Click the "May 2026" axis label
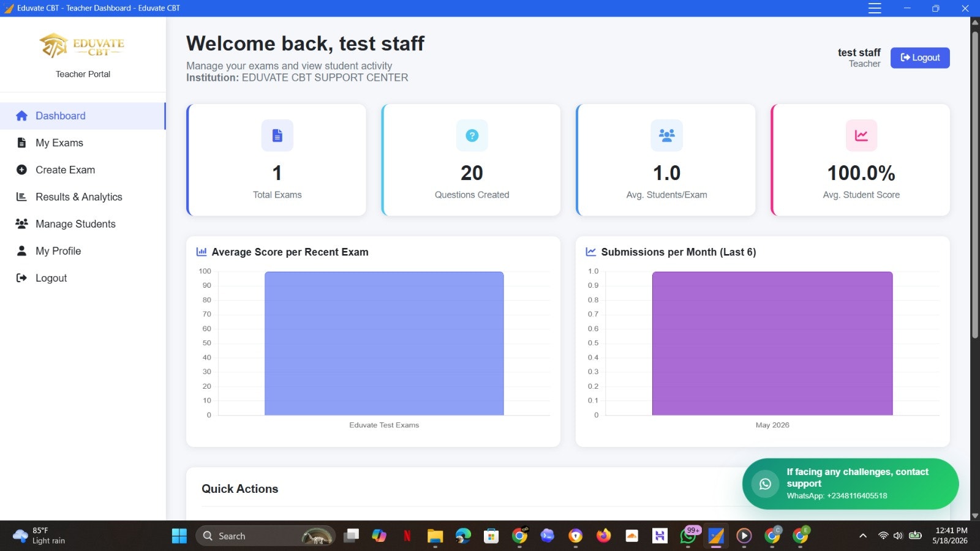This screenshot has width=980, height=551. [x=772, y=425]
